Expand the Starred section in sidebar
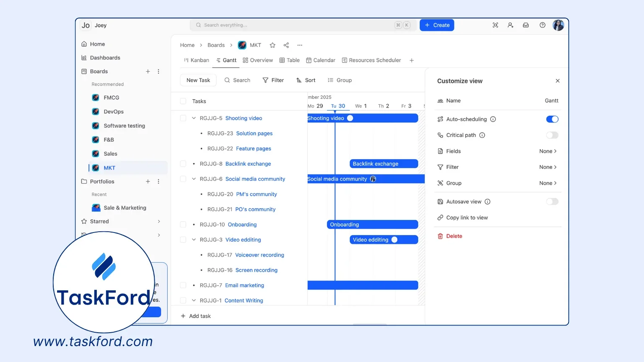The image size is (644, 362). (158, 222)
